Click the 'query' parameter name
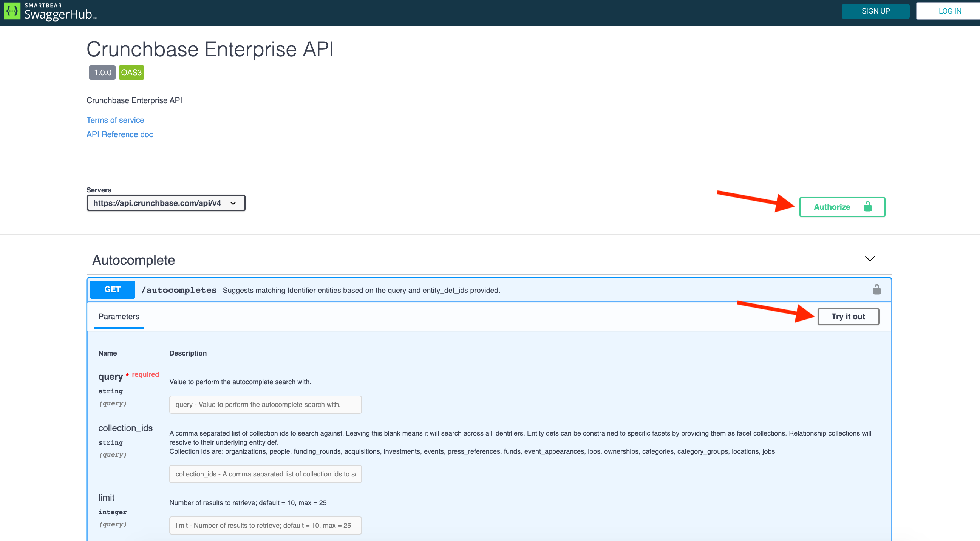Viewport: 980px width, 541px height. point(110,377)
